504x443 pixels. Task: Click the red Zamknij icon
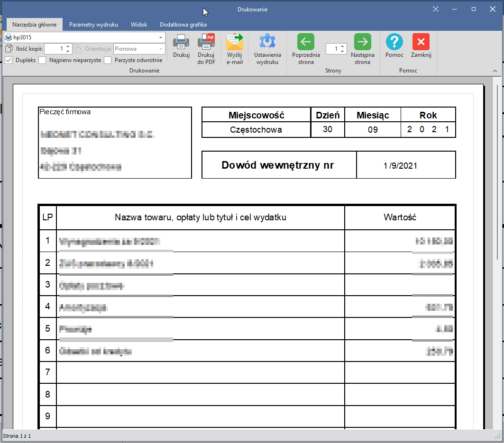tap(421, 43)
